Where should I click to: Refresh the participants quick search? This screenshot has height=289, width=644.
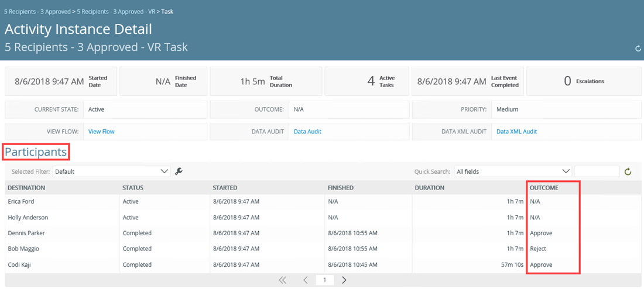pyautogui.click(x=628, y=171)
